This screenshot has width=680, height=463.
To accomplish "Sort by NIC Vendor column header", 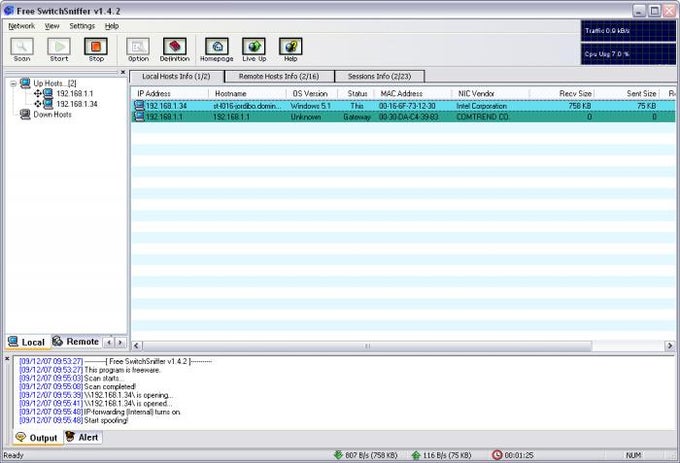I will point(491,94).
